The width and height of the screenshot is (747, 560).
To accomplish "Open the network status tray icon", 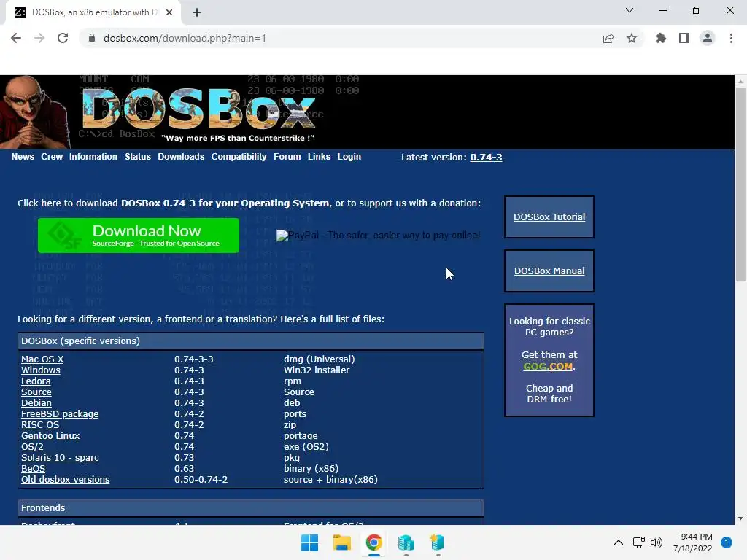I will click(x=639, y=542).
